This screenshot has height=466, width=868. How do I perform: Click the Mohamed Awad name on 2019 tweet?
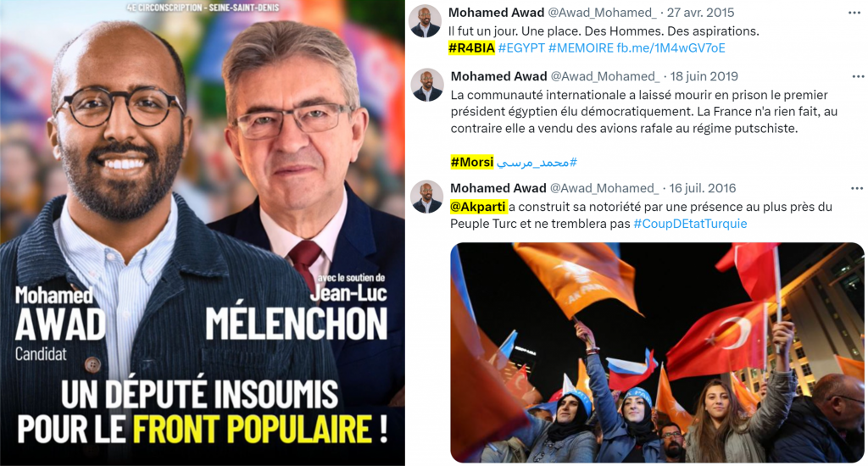click(498, 76)
